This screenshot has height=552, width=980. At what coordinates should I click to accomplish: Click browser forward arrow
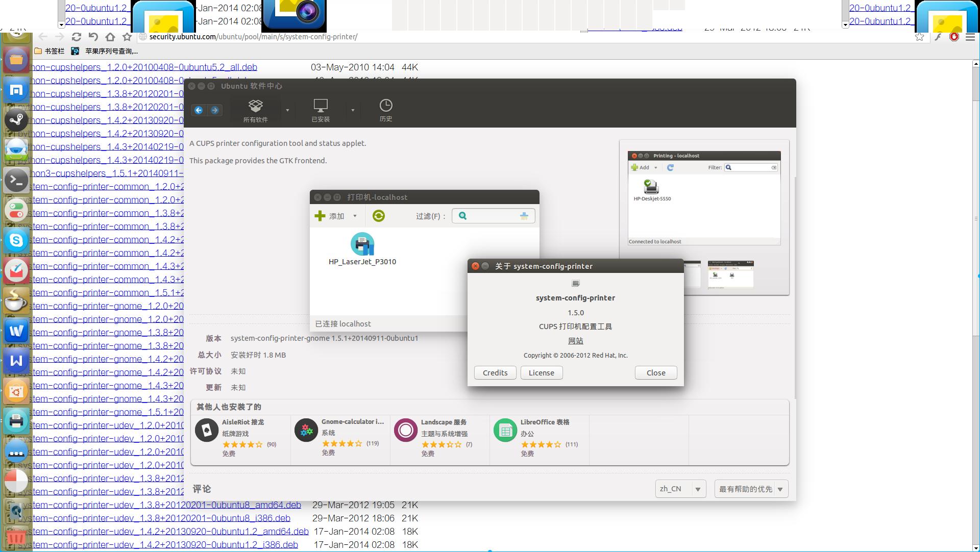(x=60, y=37)
